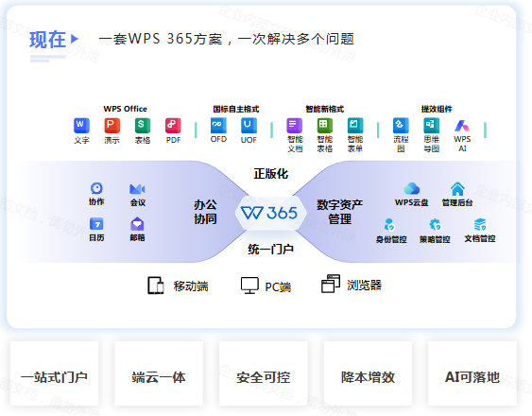The width and height of the screenshot is (532, 416).
Task: Click the 端云一体 card
Action: (x=159, y=373)
